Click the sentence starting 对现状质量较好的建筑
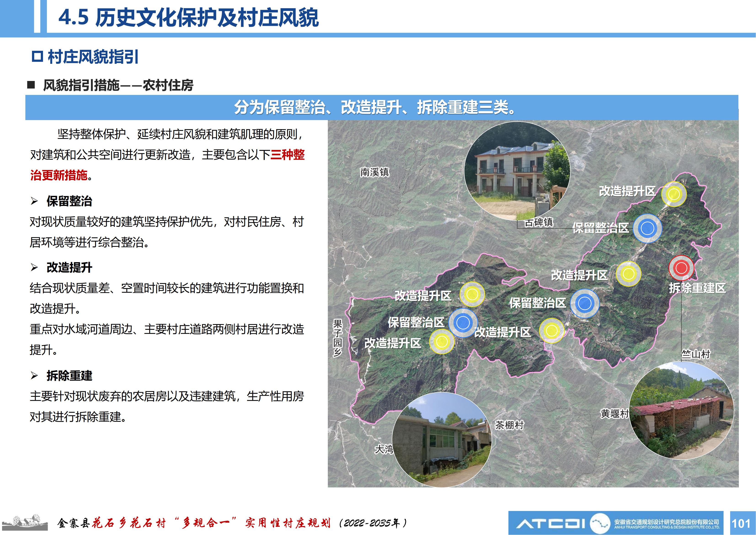 pos(167,232)
